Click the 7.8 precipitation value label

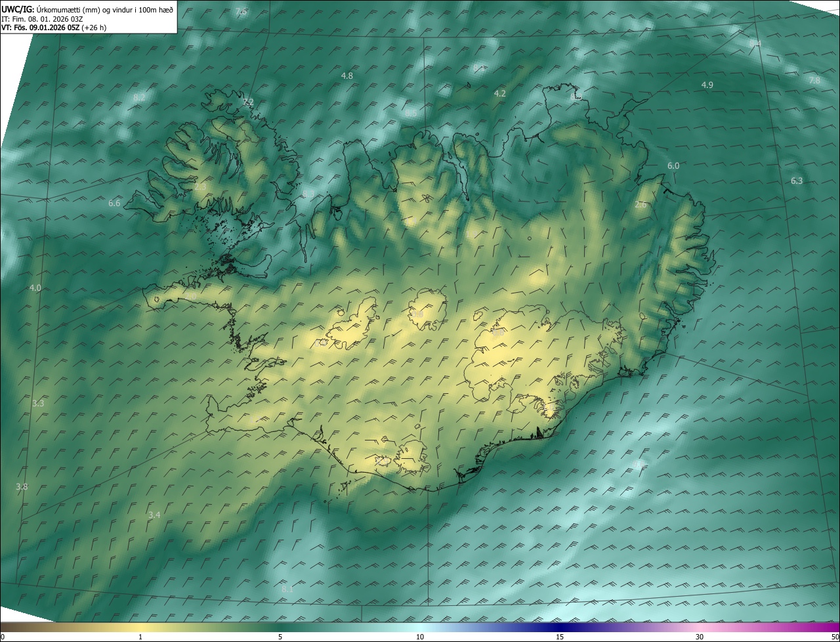[814, 81]
